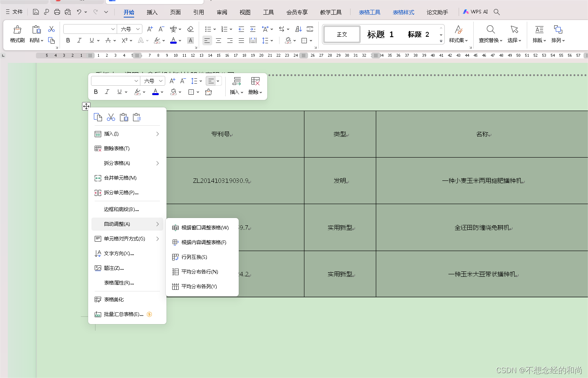Click the Copy icon below Cut in ribbon

coord(51,40)
